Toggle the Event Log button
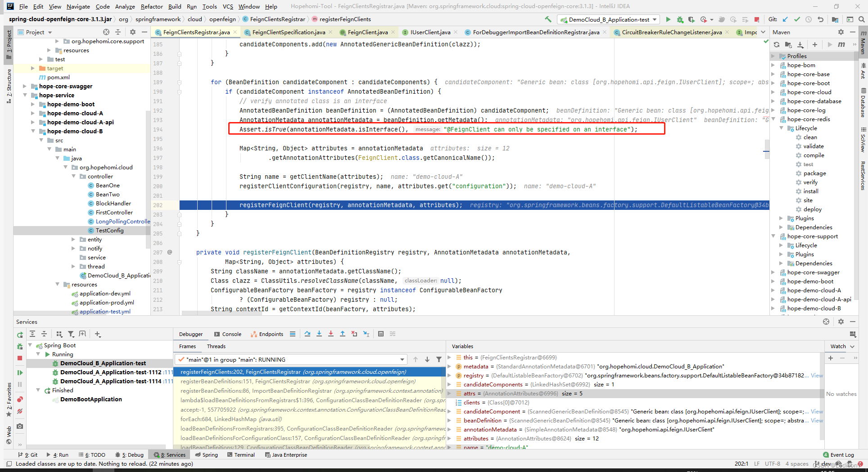This screenshot has height=472, width=868. coord(838,455)
